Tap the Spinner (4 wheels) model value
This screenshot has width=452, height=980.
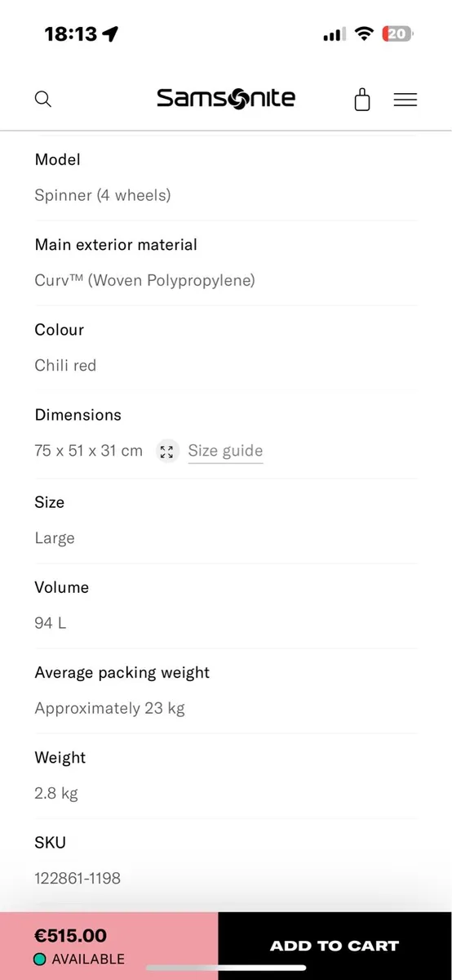(103, 195)
